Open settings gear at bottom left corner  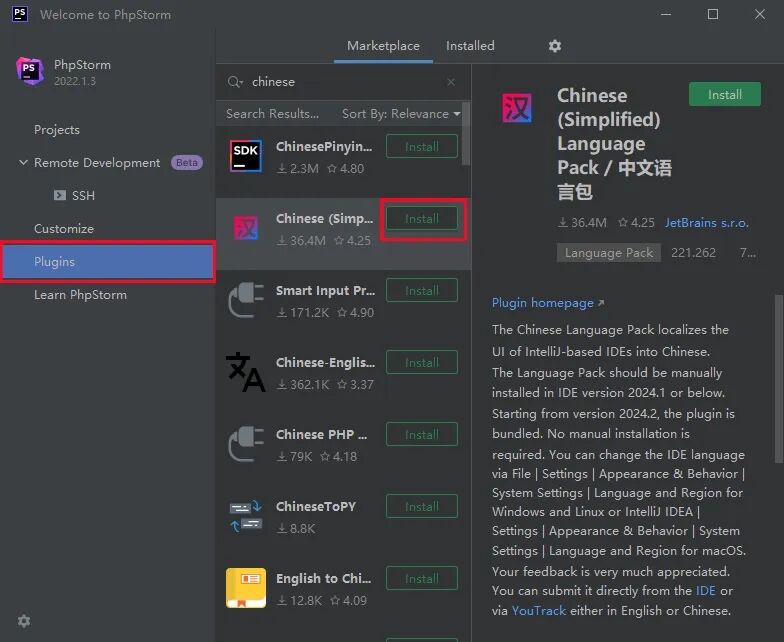(x=24, y=621)
